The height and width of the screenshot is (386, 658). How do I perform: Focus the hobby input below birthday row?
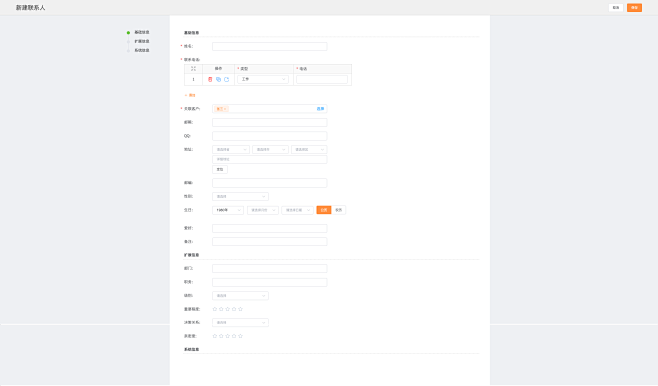pyautogui.click(x=269, y=228)
